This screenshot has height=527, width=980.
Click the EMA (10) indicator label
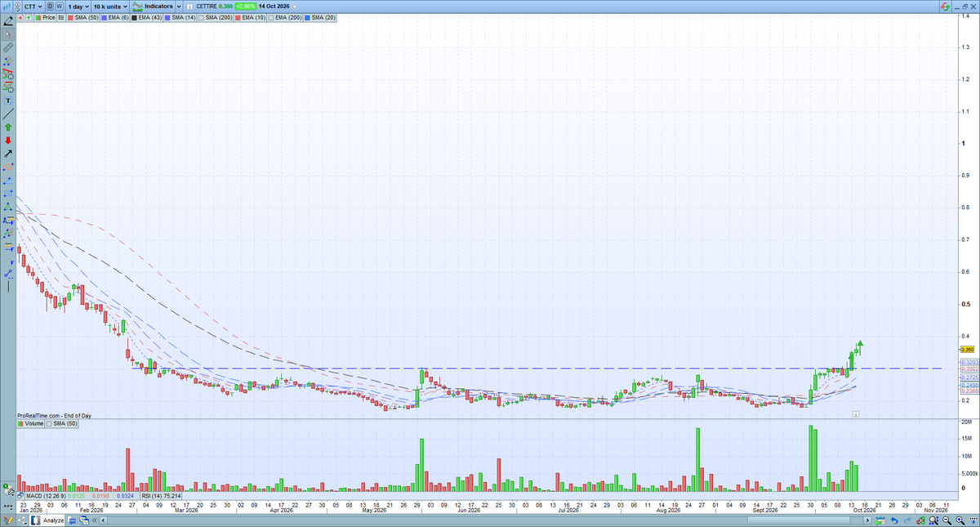pyautogui.click(x=251, y=17)
